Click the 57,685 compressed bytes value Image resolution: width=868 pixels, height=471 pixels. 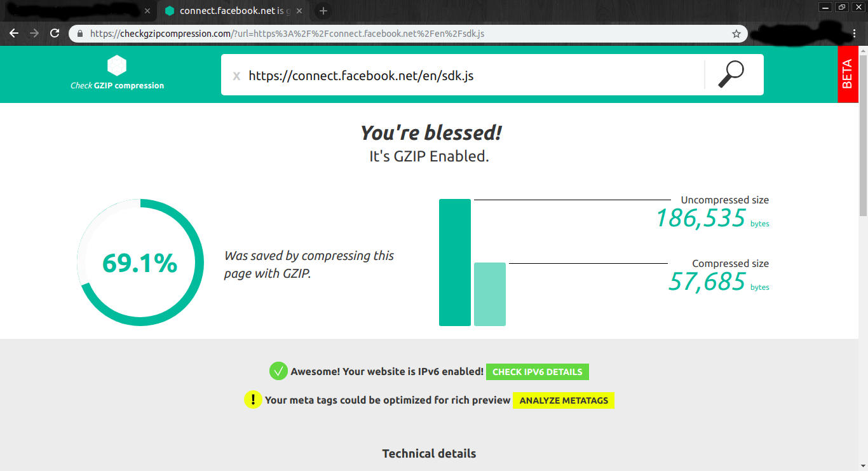(707, 281)
